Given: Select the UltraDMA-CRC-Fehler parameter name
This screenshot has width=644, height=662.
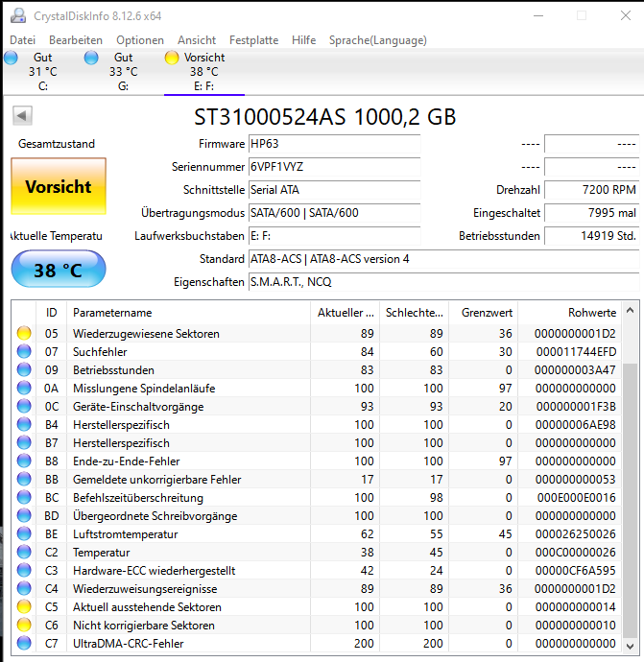Looking at the screenshot, I should pos(128,644).
